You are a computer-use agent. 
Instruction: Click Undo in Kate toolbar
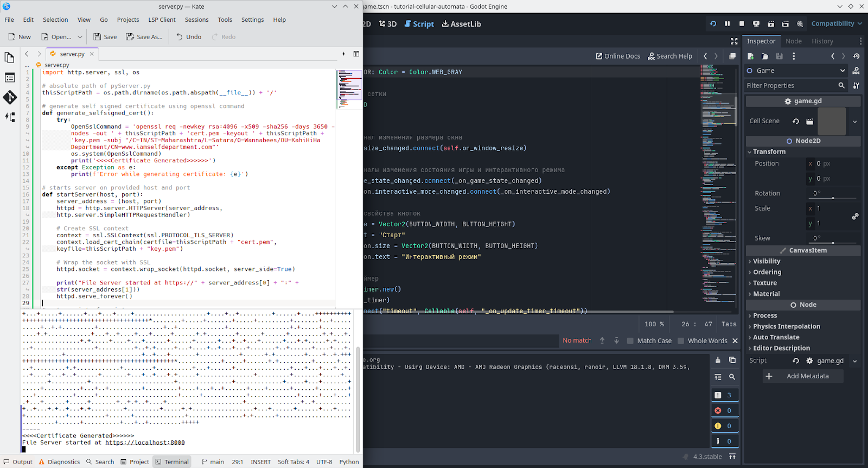[x=189, y=37]
